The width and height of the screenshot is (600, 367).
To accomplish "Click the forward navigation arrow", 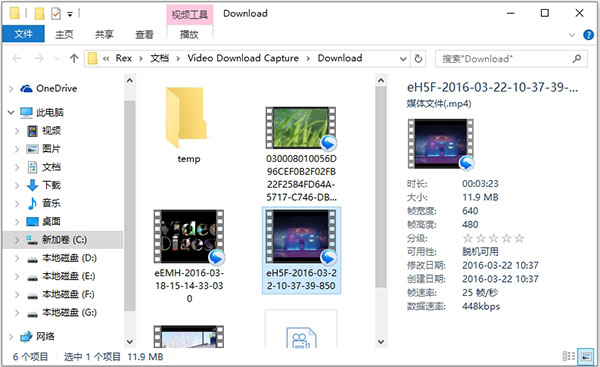I will point(39,58).
